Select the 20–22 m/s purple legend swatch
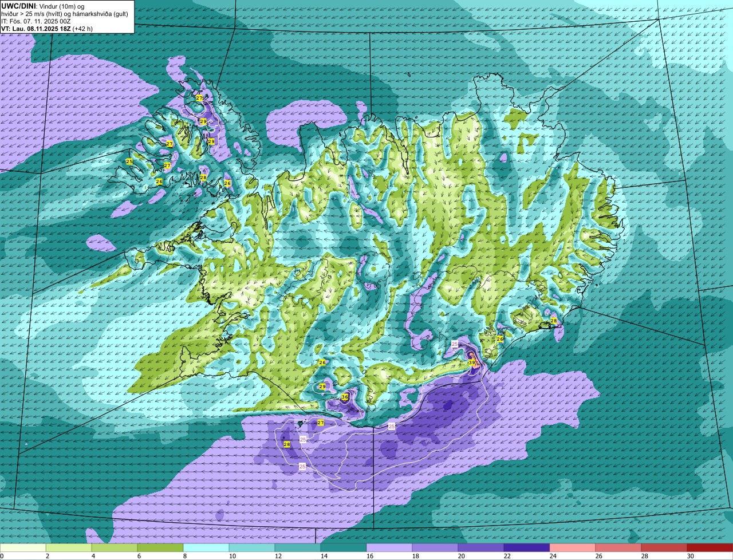Viewport: 733px width, 560px height. click(x=481, y=548)
